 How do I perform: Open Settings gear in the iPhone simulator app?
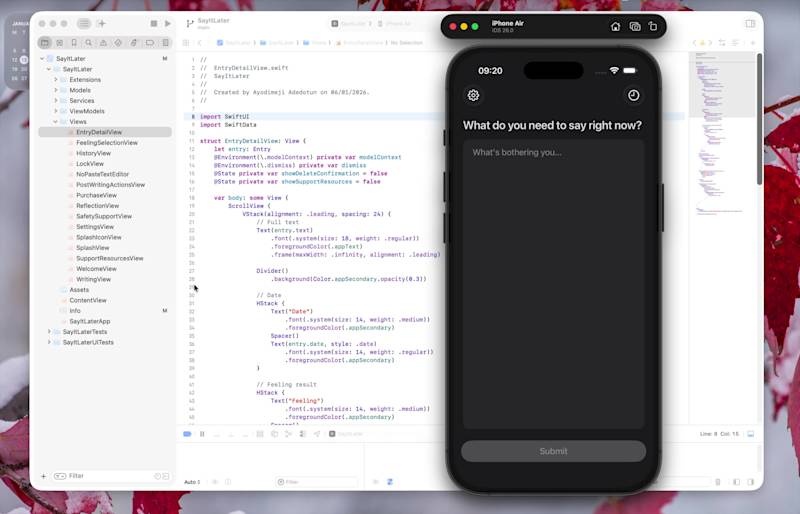473,95
